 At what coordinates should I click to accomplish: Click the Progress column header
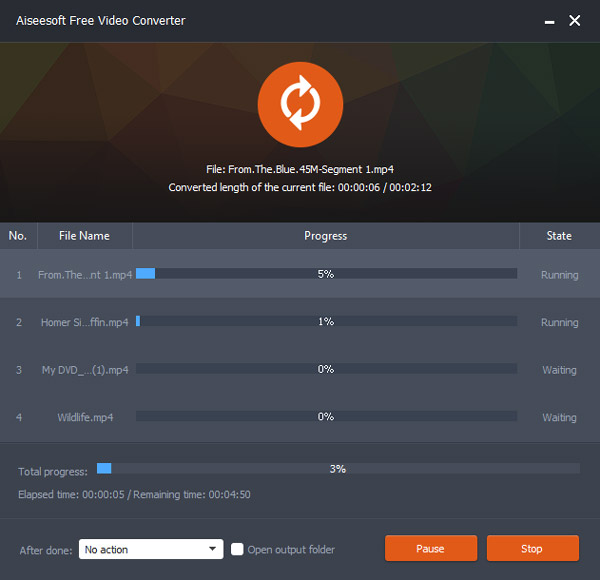325,236
